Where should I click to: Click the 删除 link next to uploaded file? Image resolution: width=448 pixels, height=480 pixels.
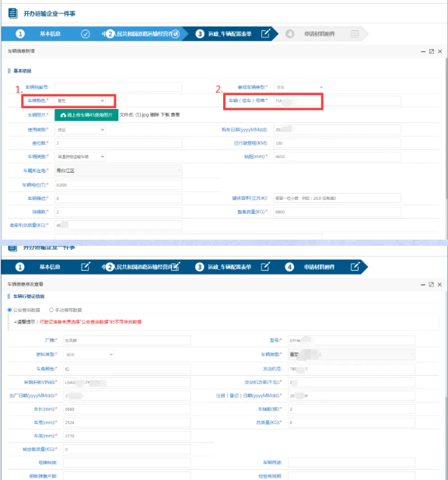155,115
